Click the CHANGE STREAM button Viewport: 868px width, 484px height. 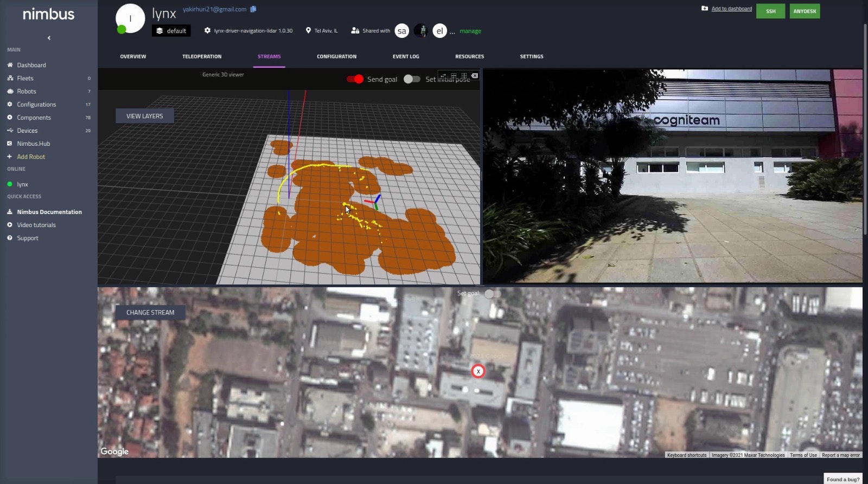pyautogui.click(x=150, y=313)
